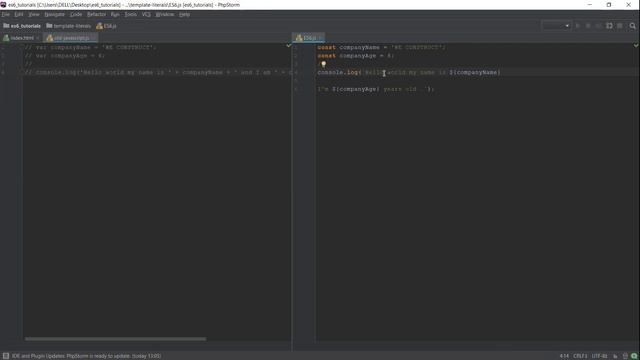Click the IDE and Plugin Updates status message
Screen dimensions: 640x360
87,356
